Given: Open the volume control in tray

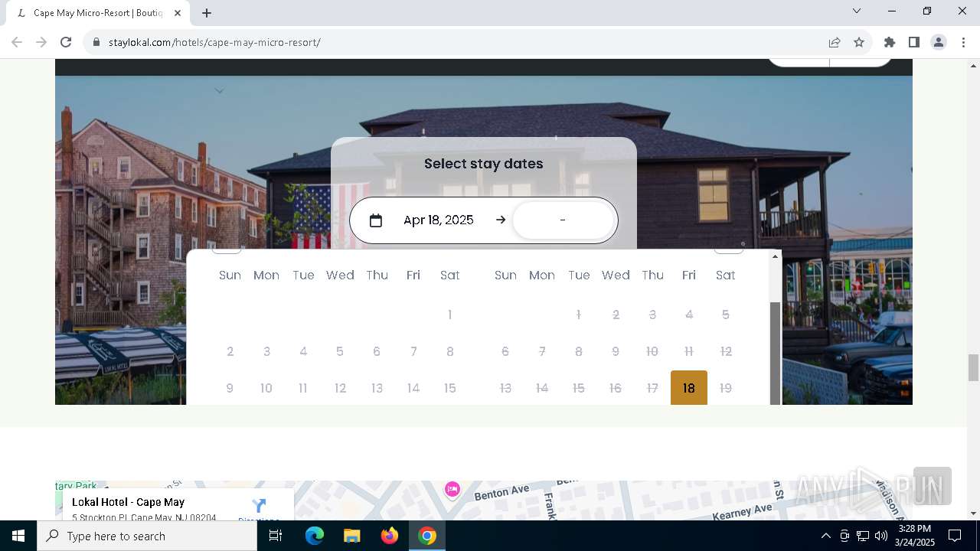Looking at the screenshot, I should [x=880, y=536].
